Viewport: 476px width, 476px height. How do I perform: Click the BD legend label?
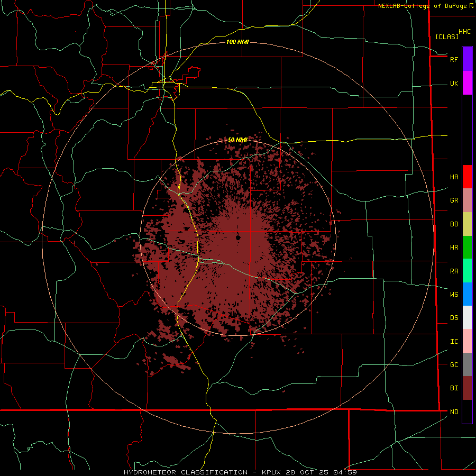point(454,224)
